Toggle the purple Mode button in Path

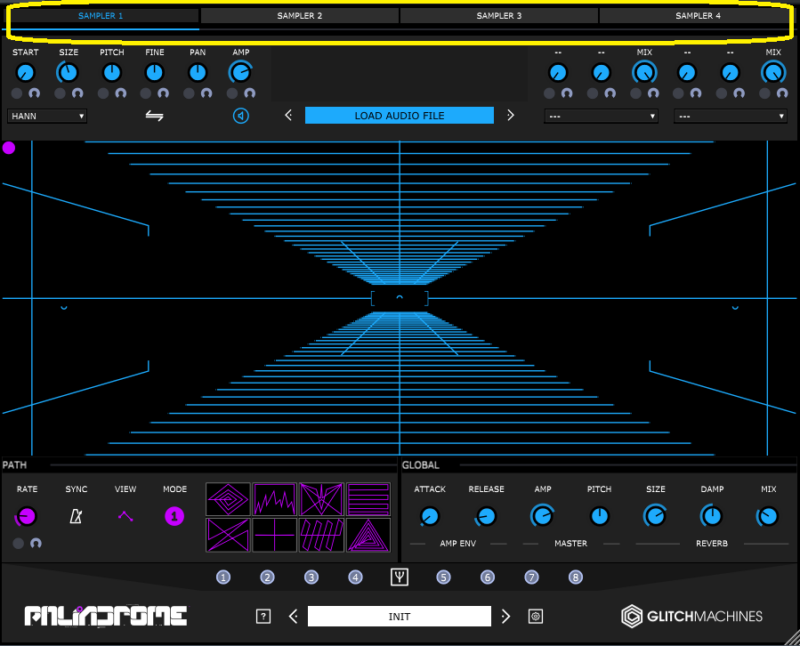tap(174, 516)
